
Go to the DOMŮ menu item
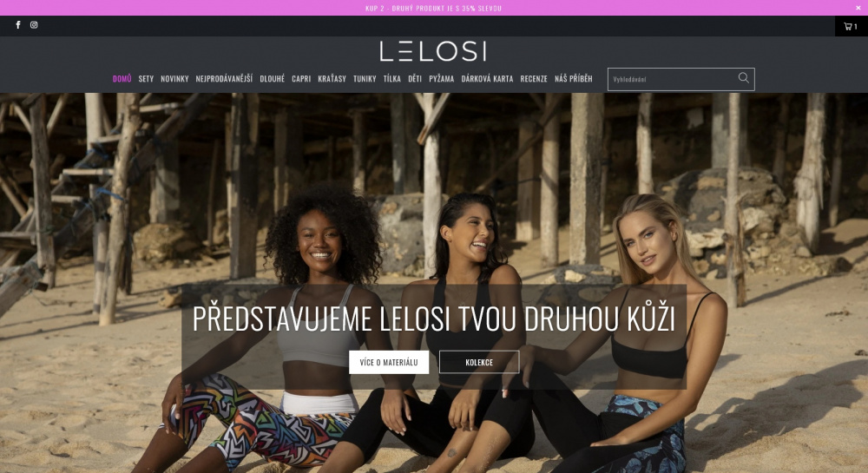click(x=122, y=79)
